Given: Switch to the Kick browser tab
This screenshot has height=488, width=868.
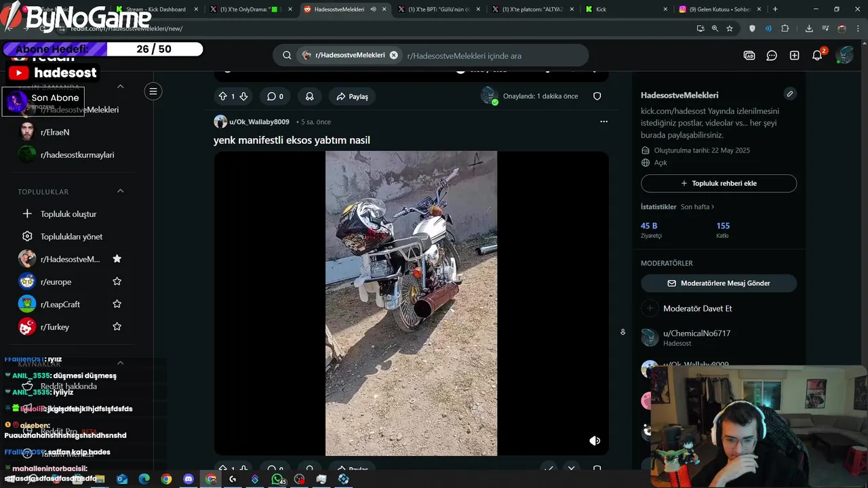Looking at the screenshot, I should click(x=624, y=9).
